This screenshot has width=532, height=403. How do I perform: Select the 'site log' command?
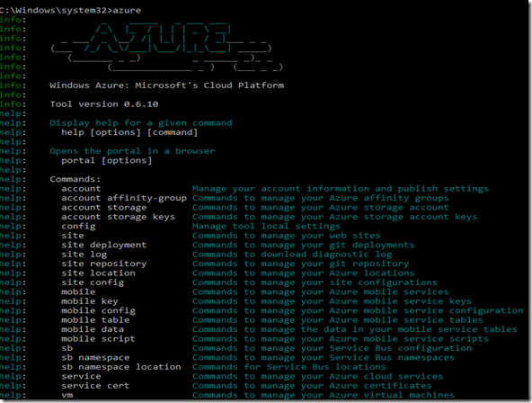(x=84, y=255)
